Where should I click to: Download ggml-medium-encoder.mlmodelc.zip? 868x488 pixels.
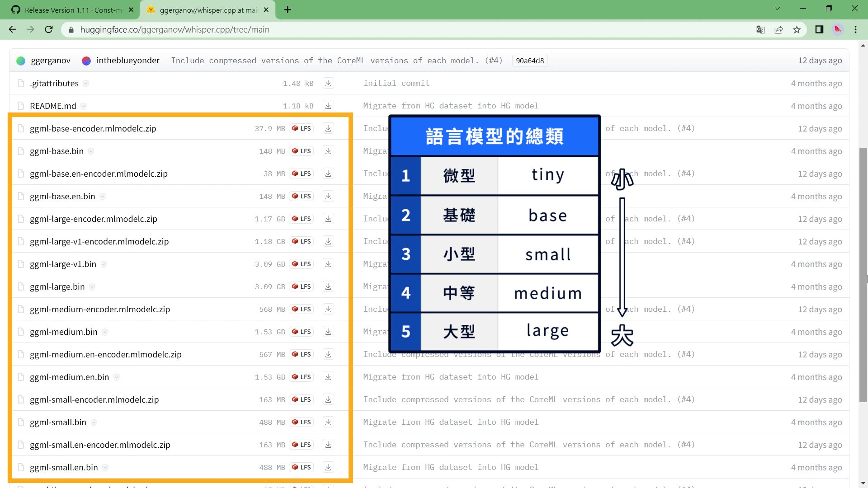coord(328,309)
